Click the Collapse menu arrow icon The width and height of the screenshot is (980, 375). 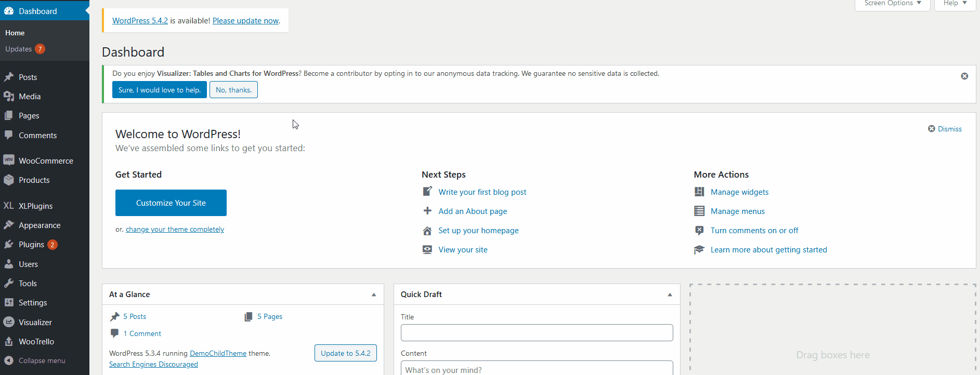point(9,360)
